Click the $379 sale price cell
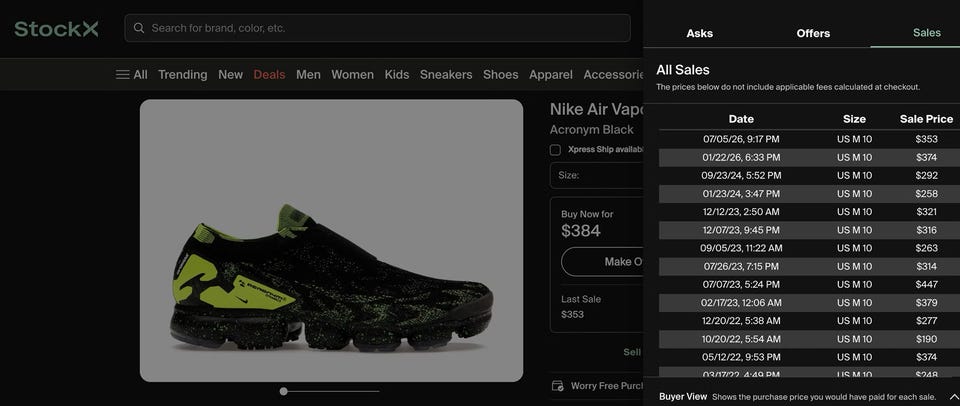 [926, 303]
